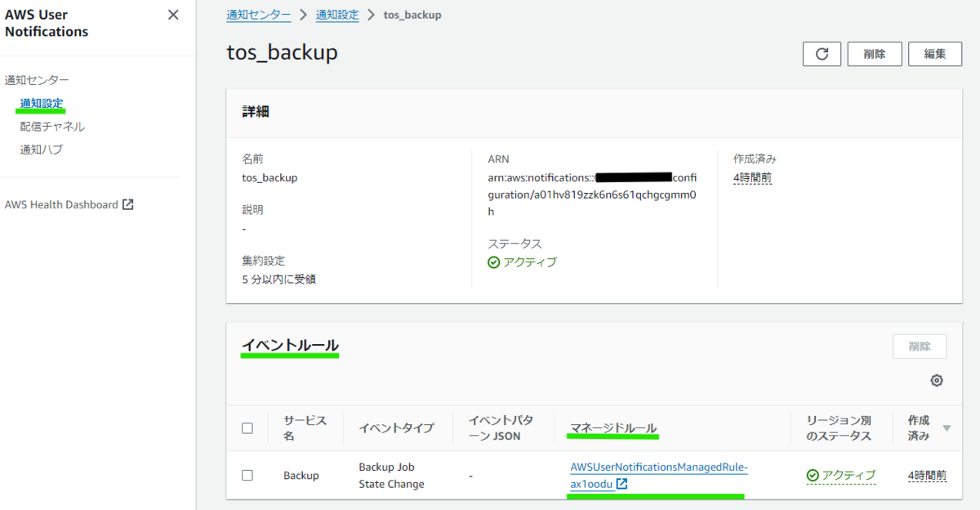980x510 pixels.
Task: Click the イベントパターン JSON column header
Action: click(501, 428)
